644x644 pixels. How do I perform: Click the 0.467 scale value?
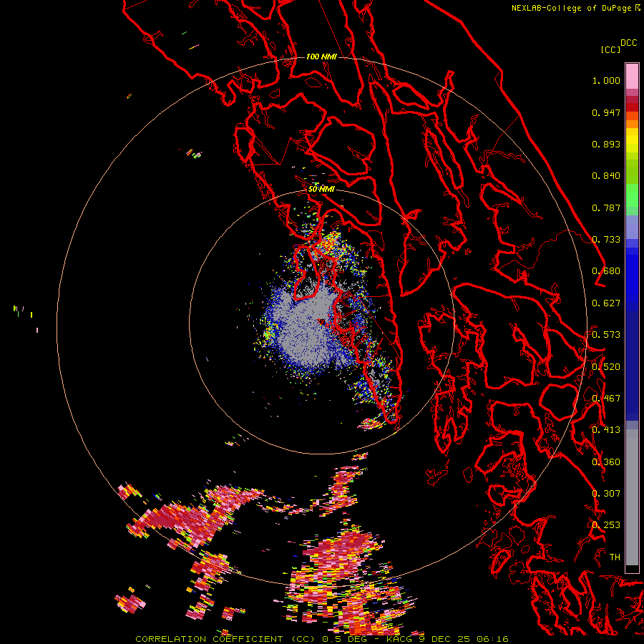pos(606,399)
